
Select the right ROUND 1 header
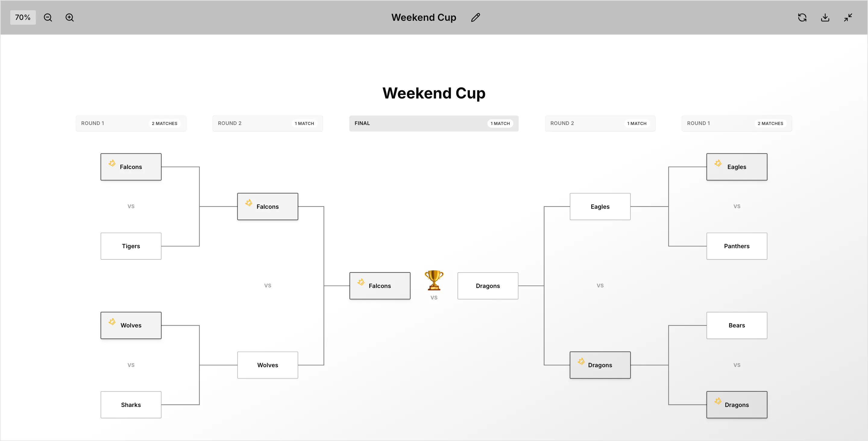tap(737, 123)
